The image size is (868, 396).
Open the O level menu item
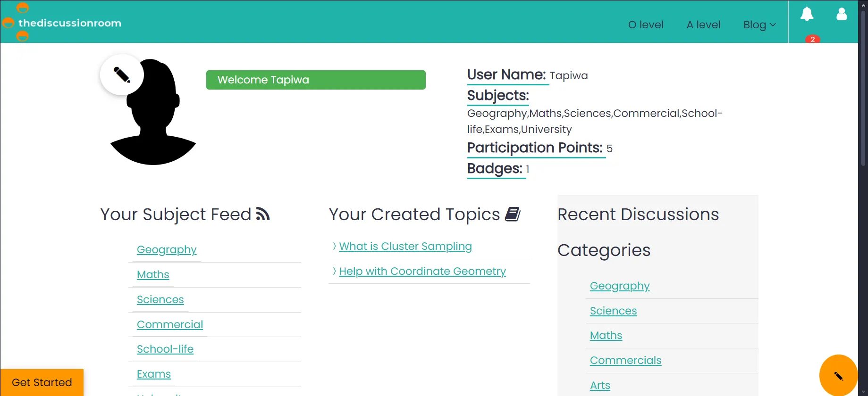coord(645,25)
